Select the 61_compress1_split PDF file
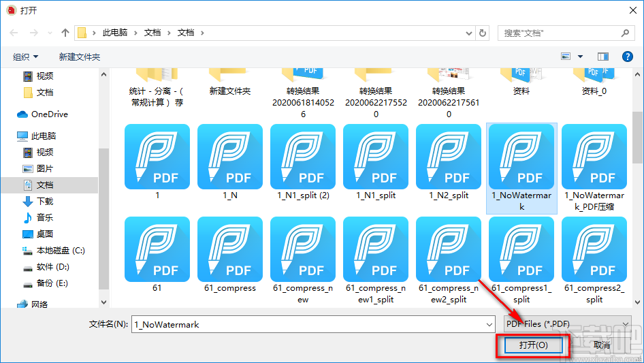Image resolution: width=644 pixels, height=363 pixels. coord(521,261)
